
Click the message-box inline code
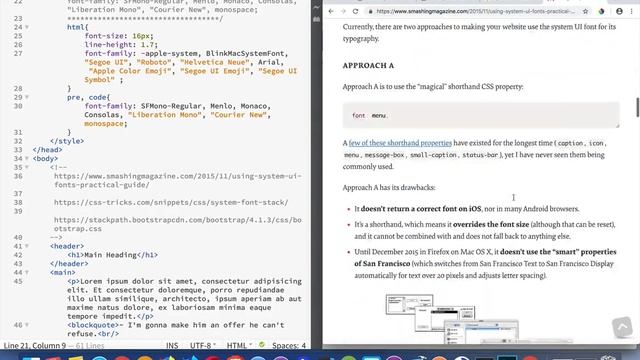tap(384, 155)
